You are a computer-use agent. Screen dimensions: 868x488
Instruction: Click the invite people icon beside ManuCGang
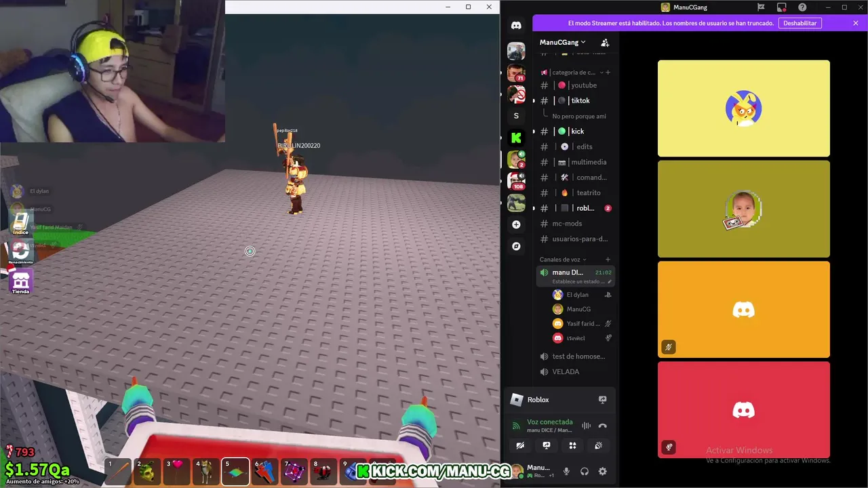(605, 42)
